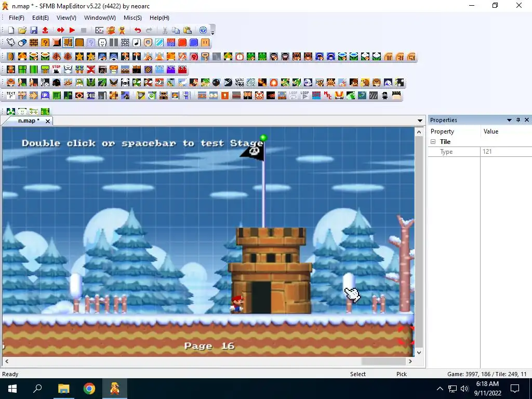Screen dimensions: 532x399
Task: Select the NPC object icon
Action: coord(328,96)
